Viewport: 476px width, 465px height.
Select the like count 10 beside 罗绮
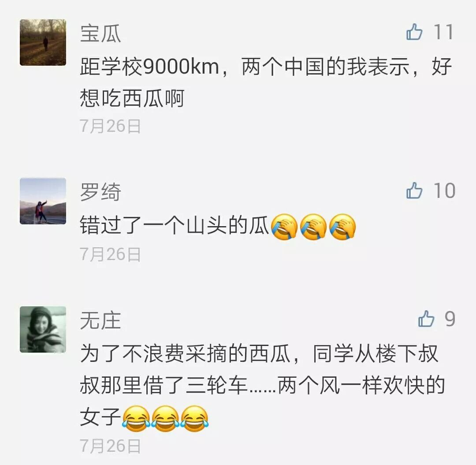coord(444,190)
